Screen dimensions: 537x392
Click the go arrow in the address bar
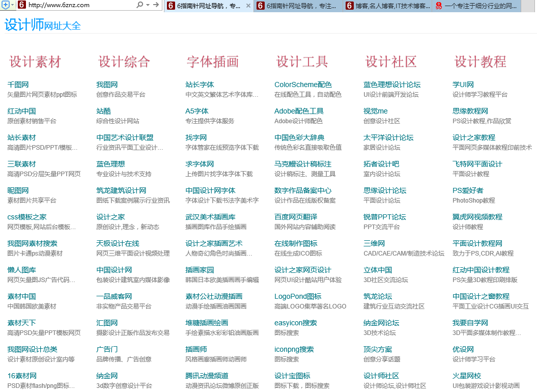[x=156, y=5]
